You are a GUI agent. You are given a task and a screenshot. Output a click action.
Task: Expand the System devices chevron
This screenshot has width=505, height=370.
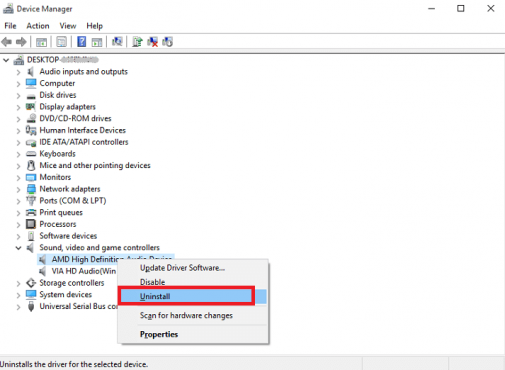(x=18, y=295)
